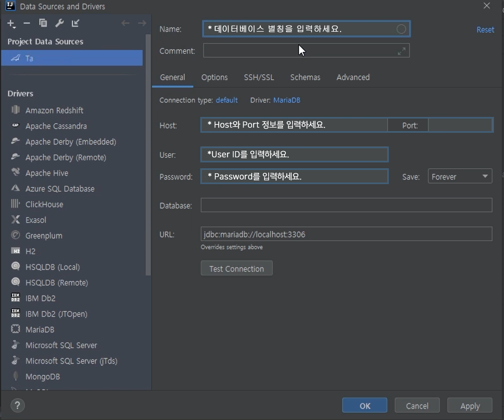Click the Add data source plus icon
504x420 pixels.
coord(11,23)
